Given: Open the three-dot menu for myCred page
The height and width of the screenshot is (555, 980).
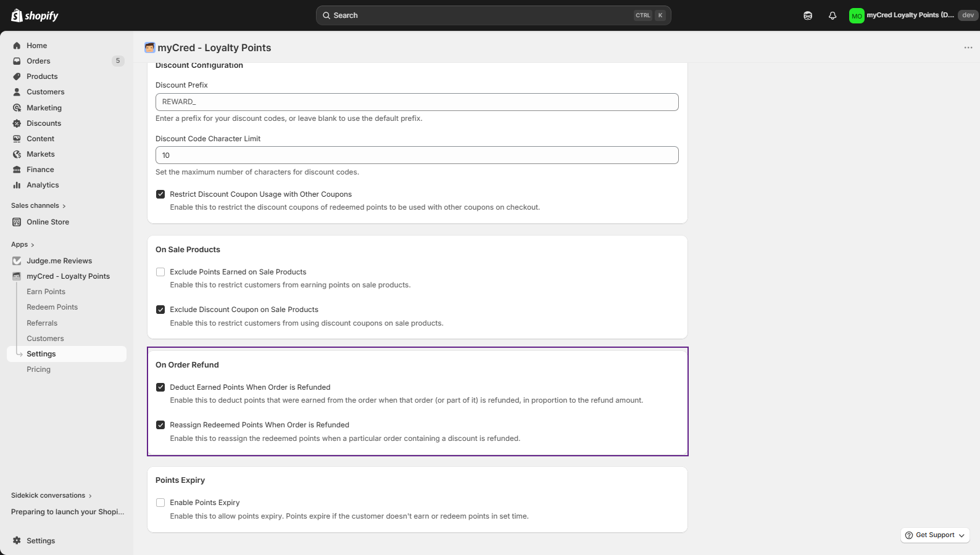Looking at the screenshot, I should (x=968, y=47).
